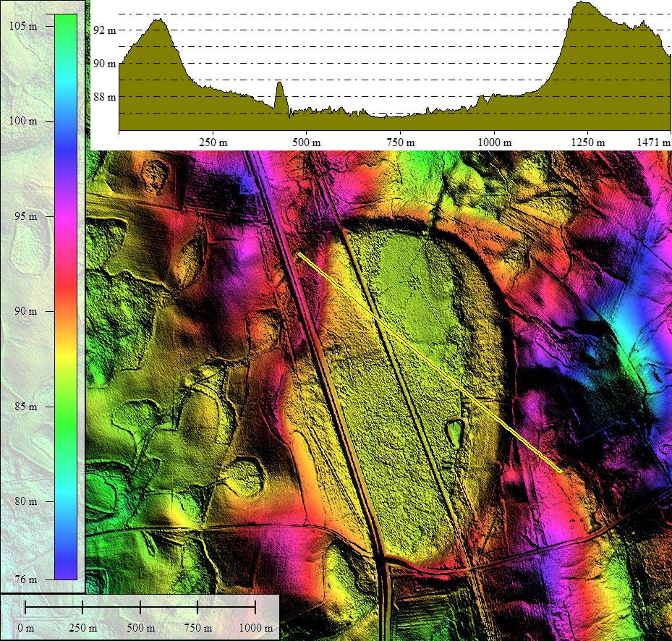Click the 250 m scale bar label
Image resolution: width=672 pixels, height=641 pixels.
coord(82,628)
